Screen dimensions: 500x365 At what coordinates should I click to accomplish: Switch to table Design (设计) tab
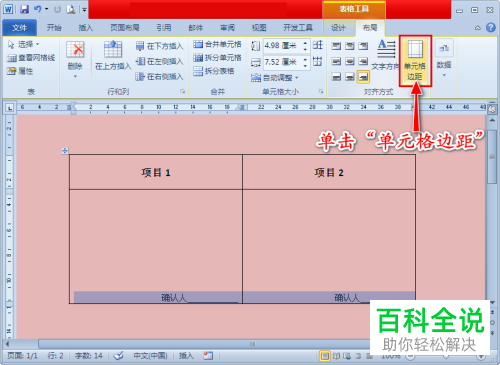[x=338, y=28]
